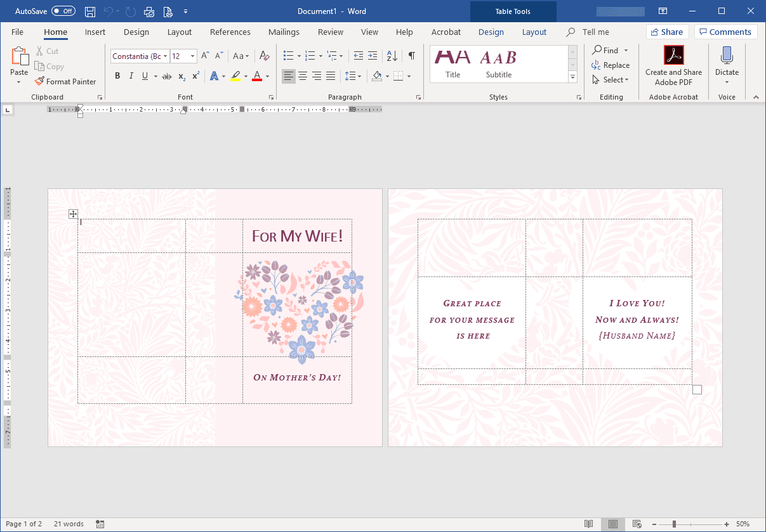Toggle the AutoSave switch

pyautogui.click(x=63, y=11)
